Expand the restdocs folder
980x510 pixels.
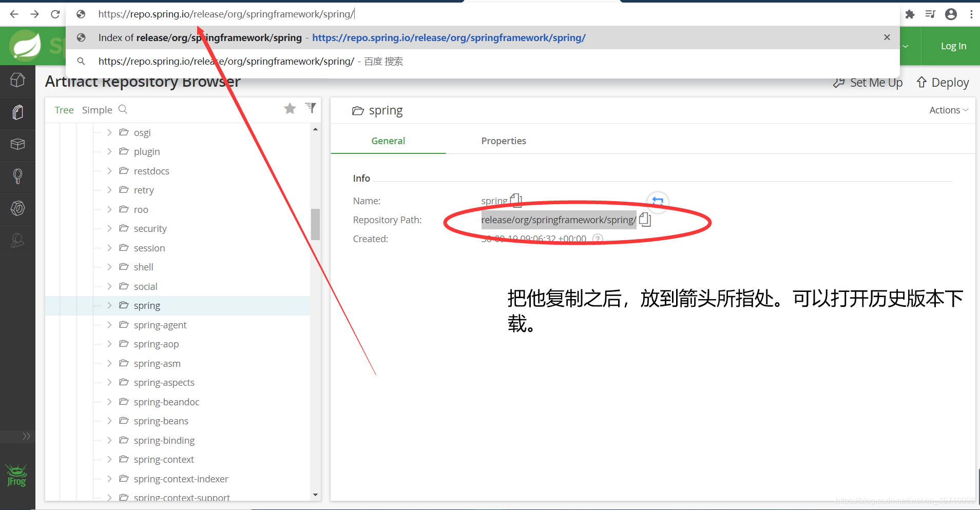109,171
